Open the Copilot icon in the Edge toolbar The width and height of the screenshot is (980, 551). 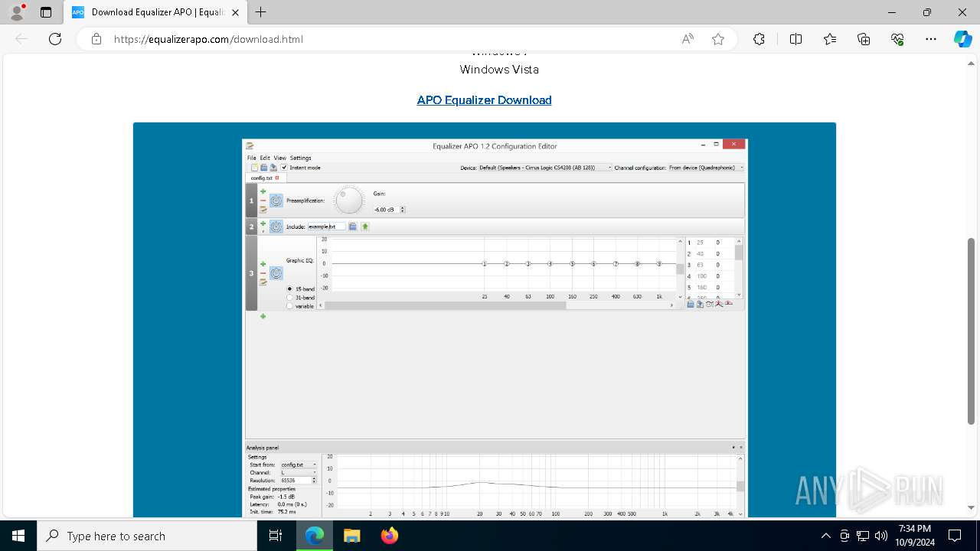(962, 39)
